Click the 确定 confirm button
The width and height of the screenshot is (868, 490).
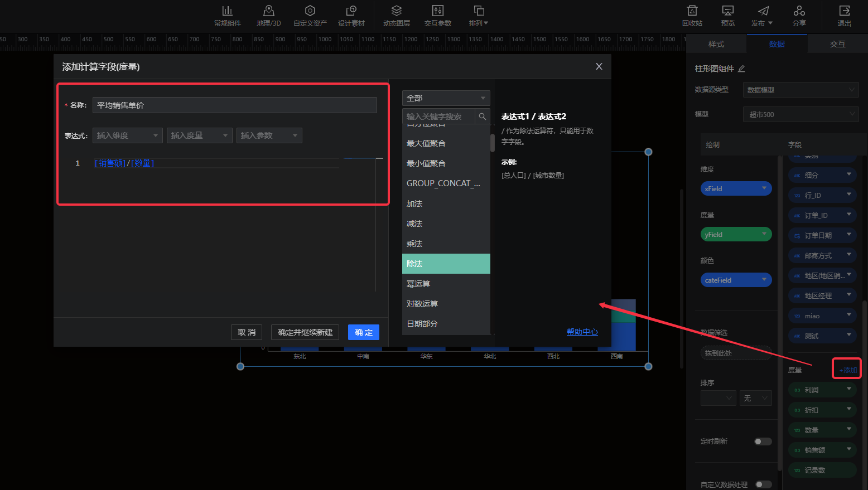[x=363, y=332]
